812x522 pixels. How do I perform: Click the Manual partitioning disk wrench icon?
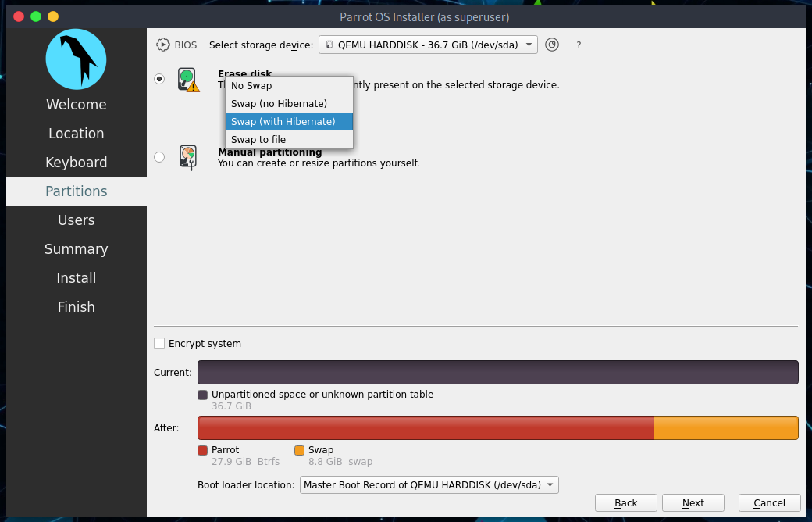coord(188,158)
